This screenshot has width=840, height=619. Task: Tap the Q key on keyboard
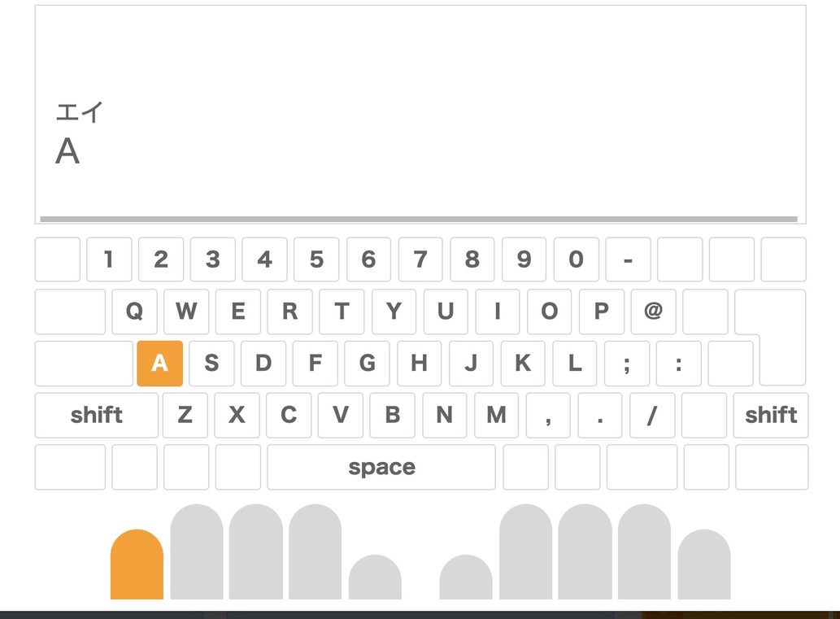click(x=134, y=312)
